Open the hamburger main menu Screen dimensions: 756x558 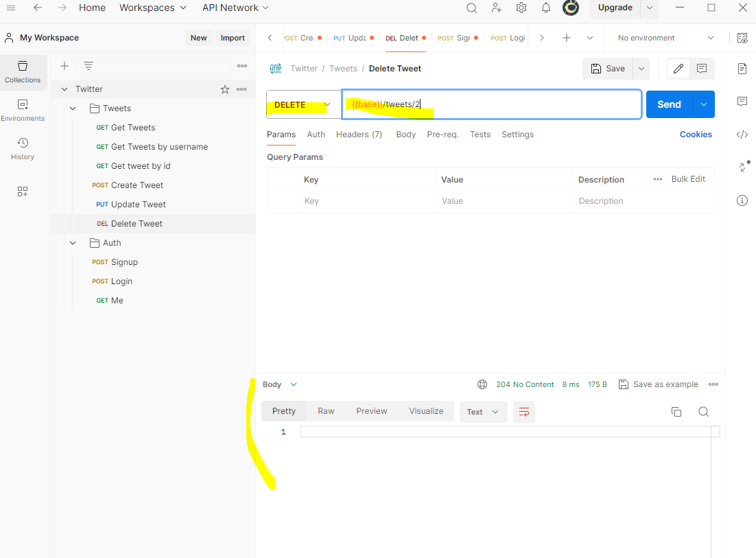pyautogui.click(x=10, y=8)
